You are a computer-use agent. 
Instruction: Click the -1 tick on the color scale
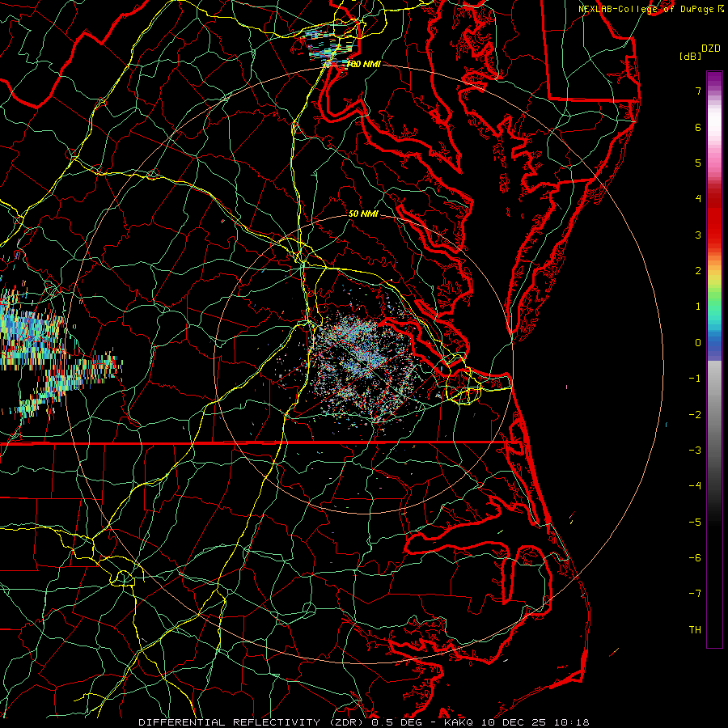click(695, 379)
